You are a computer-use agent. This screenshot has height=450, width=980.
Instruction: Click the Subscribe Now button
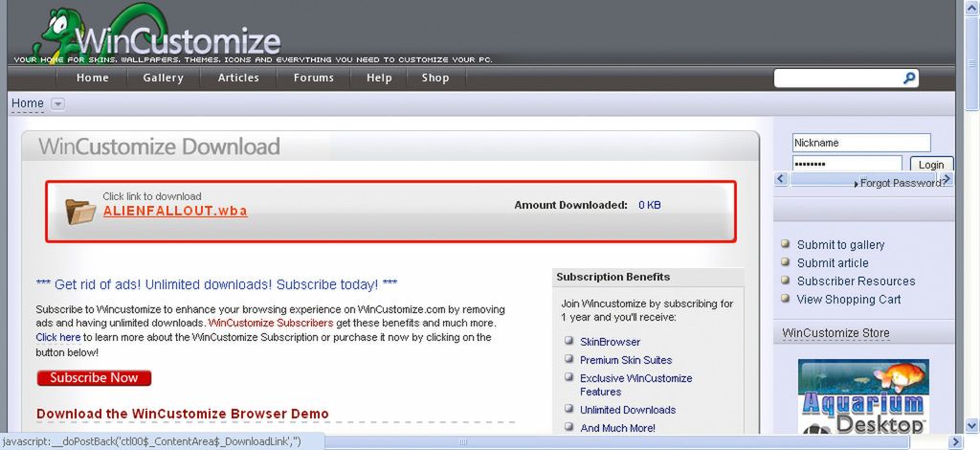(x=94, y=377)
